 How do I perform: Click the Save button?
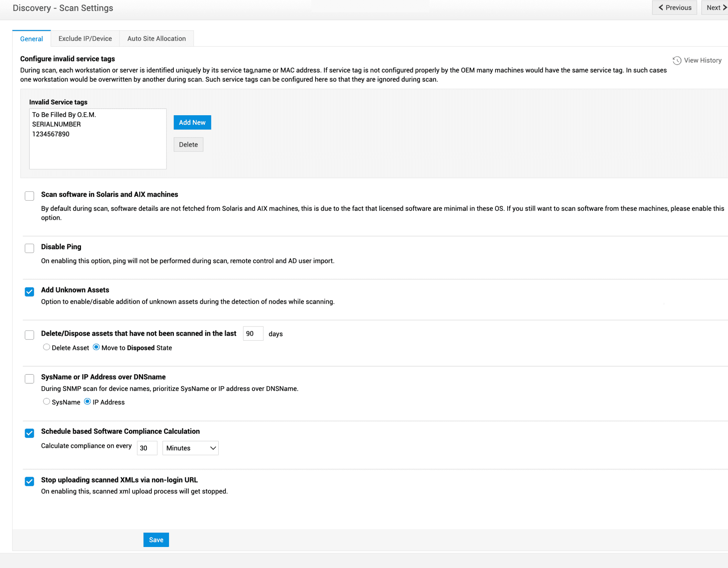[x=156, y=540]
